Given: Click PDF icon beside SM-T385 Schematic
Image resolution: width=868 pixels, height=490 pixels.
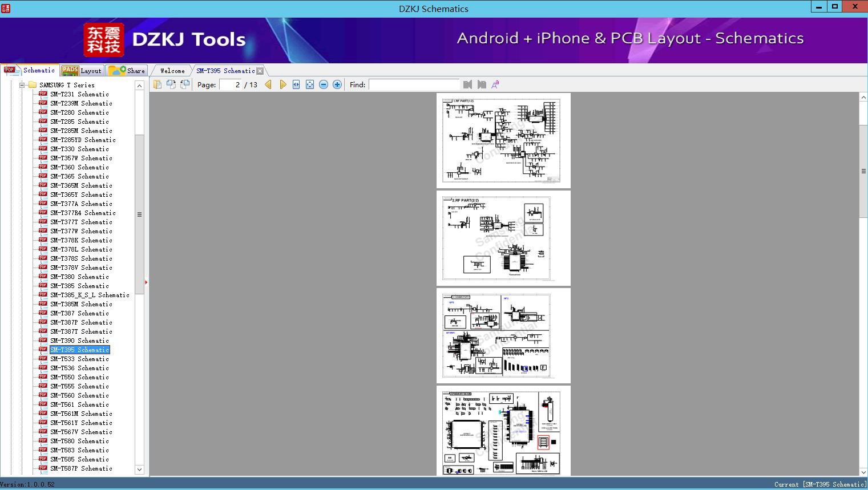Looking at the screenshot, I should pos(43,285).
